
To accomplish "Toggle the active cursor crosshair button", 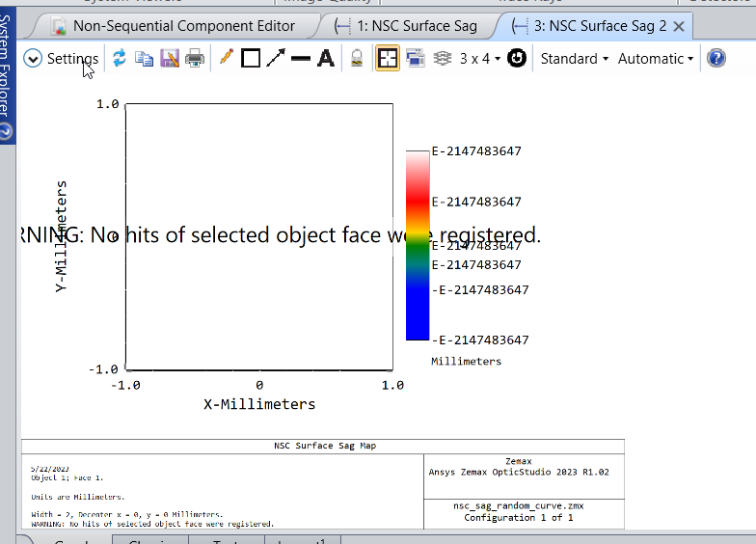I will (x=388, y=58).
